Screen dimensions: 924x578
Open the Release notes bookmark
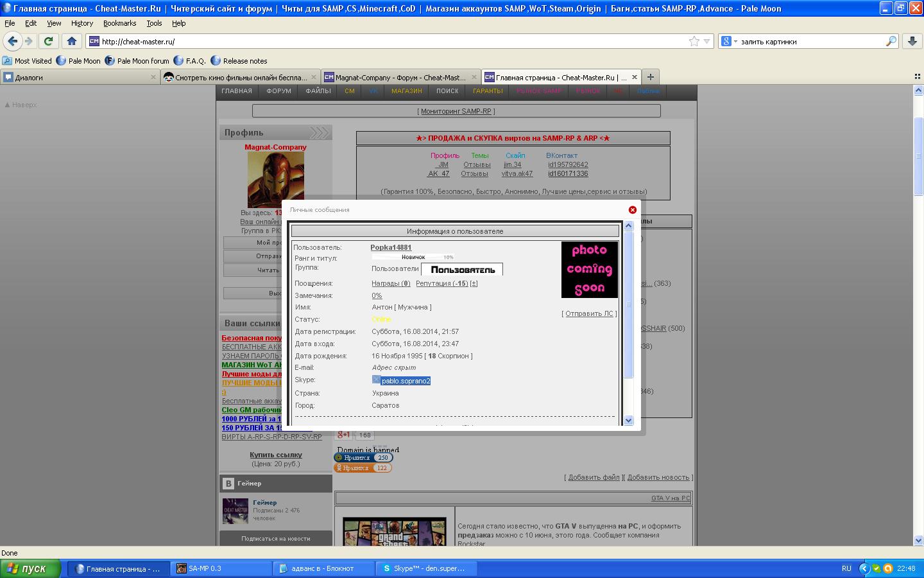[x=239, y=61]
